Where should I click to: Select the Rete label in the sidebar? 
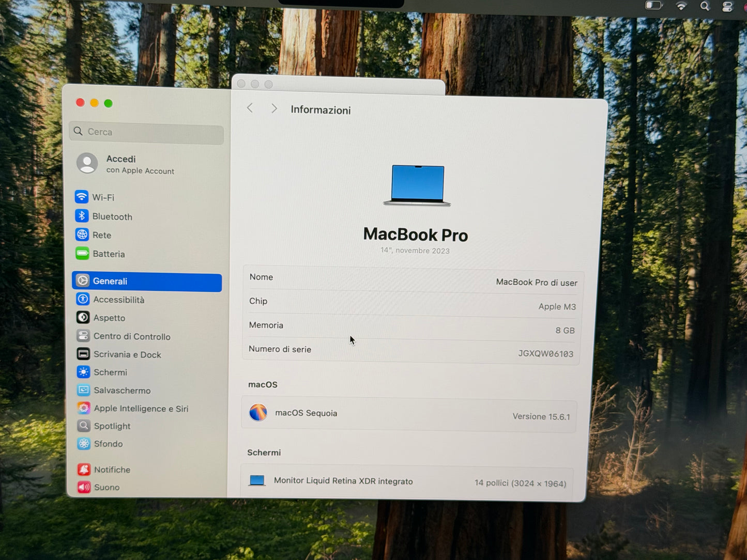click(x=102, y=235)
